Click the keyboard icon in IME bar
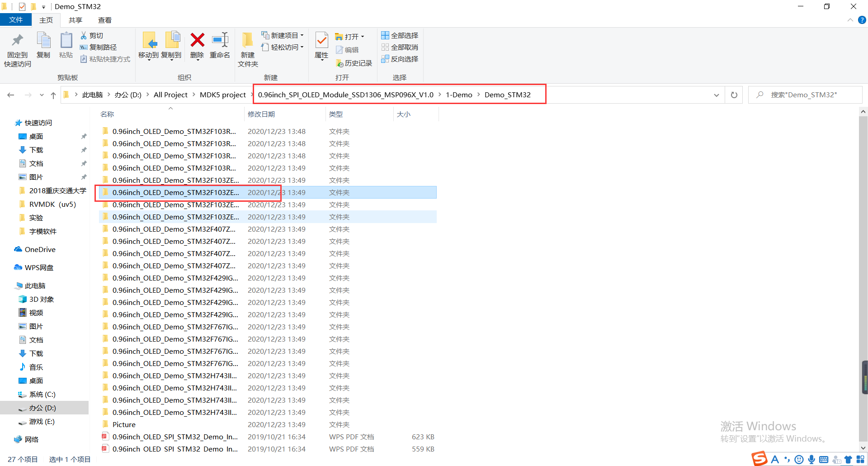 824,460
